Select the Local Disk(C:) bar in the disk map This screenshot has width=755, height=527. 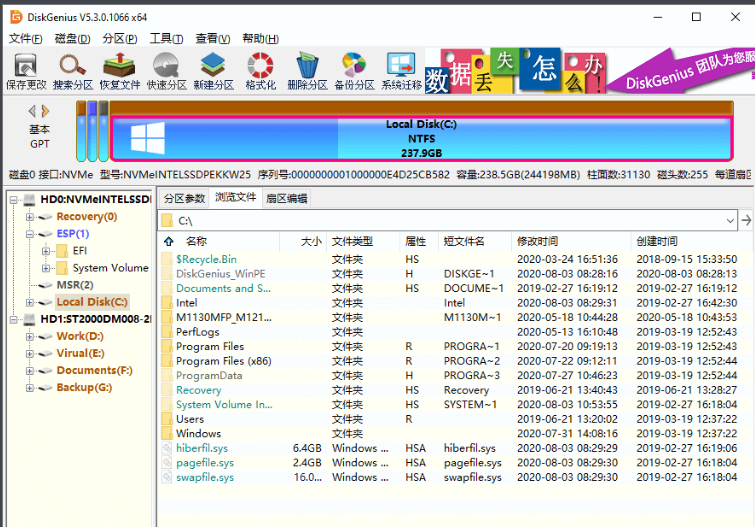click(x=420, y=138)
